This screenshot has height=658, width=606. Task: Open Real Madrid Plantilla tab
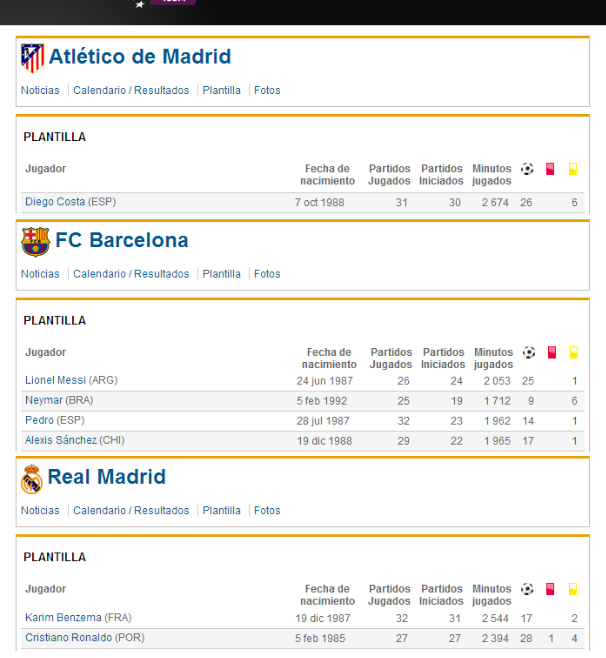tap(222, 510)
